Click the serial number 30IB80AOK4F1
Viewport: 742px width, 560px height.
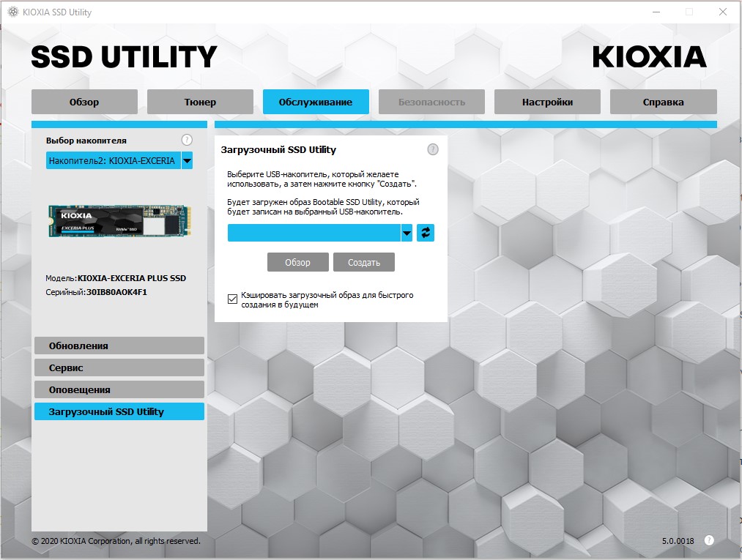tap(116, 292)
